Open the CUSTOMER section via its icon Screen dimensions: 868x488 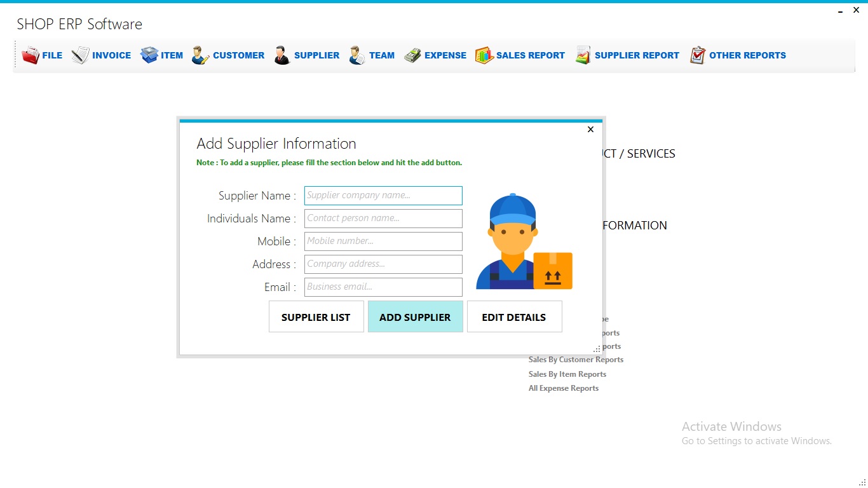pos(200,56)
